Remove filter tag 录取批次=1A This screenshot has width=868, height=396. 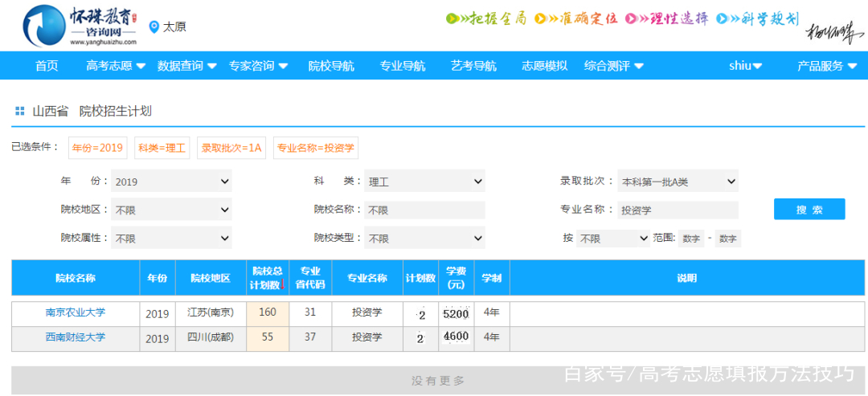pos(231,148)
